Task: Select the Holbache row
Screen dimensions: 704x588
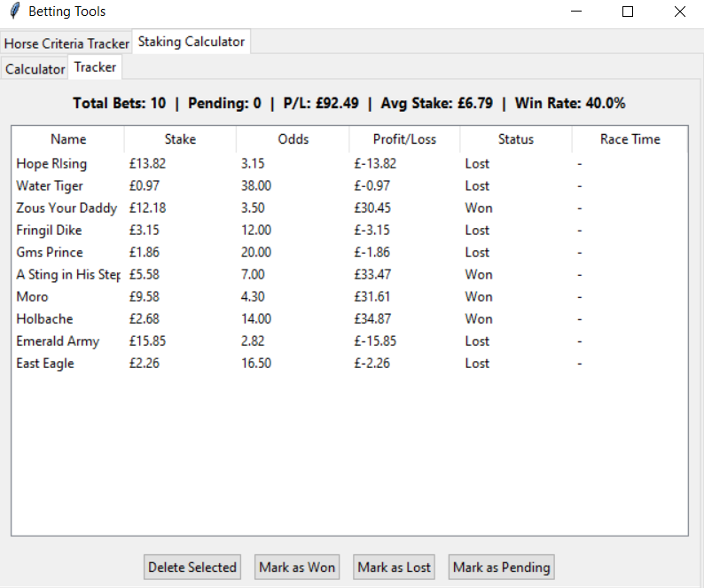Action: (x=349, y=319)
